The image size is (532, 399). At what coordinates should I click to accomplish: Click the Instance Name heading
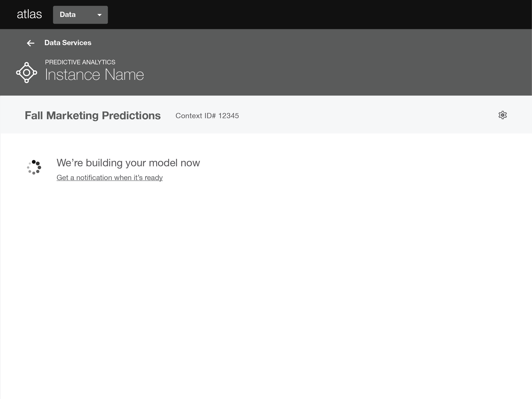(x=95, y=75)
